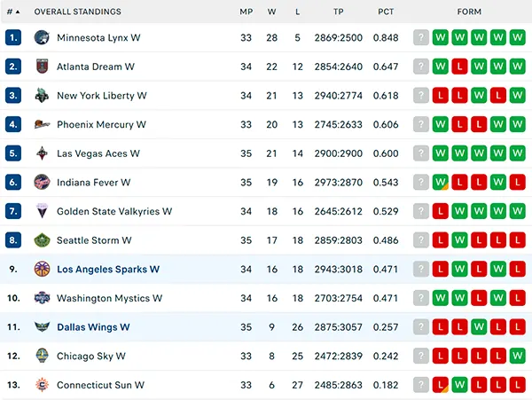The width and height of the screenshot is (532, 400).
Task: Open upcoming match icon for Indiana Fever
Action: click(x=421, y=182)
